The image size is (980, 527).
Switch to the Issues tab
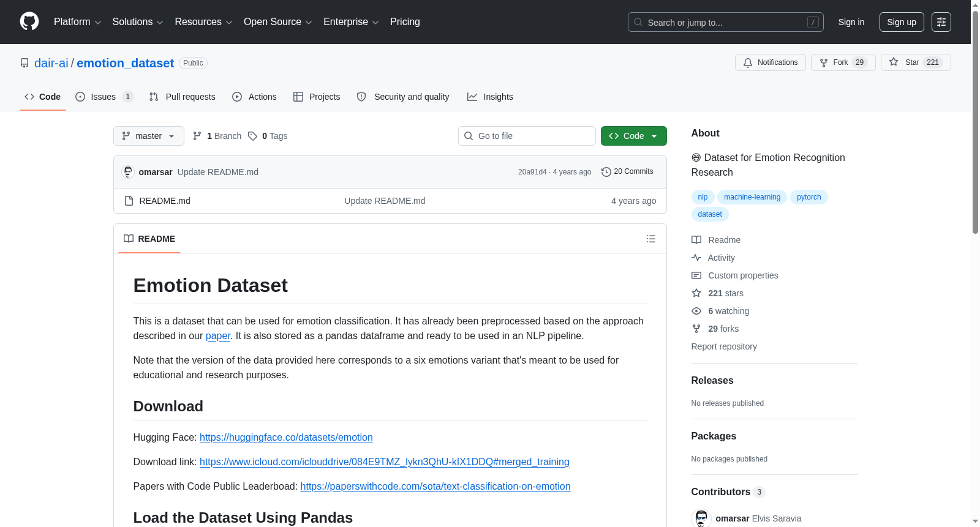point(104,97)
